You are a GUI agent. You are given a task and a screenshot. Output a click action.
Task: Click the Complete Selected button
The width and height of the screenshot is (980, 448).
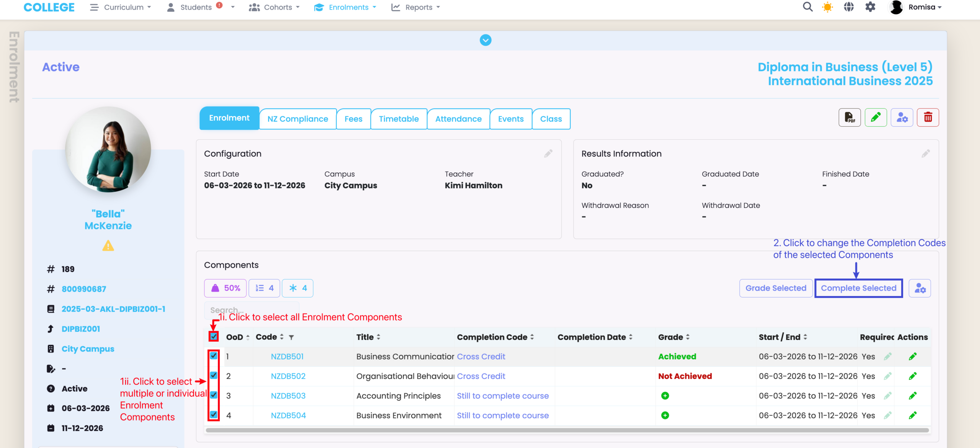point(858,288)
